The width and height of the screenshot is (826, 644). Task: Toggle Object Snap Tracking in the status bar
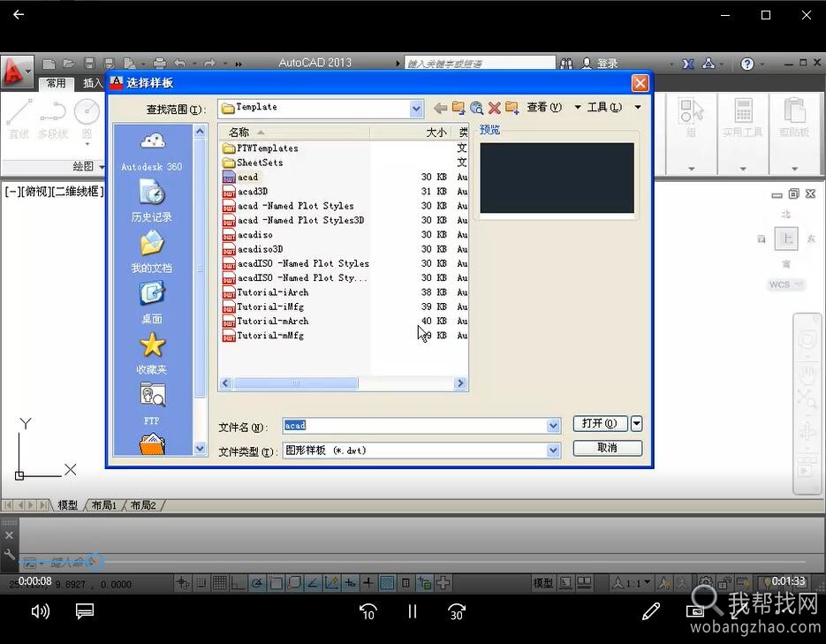pyautogui.click(x=313, y=583)
